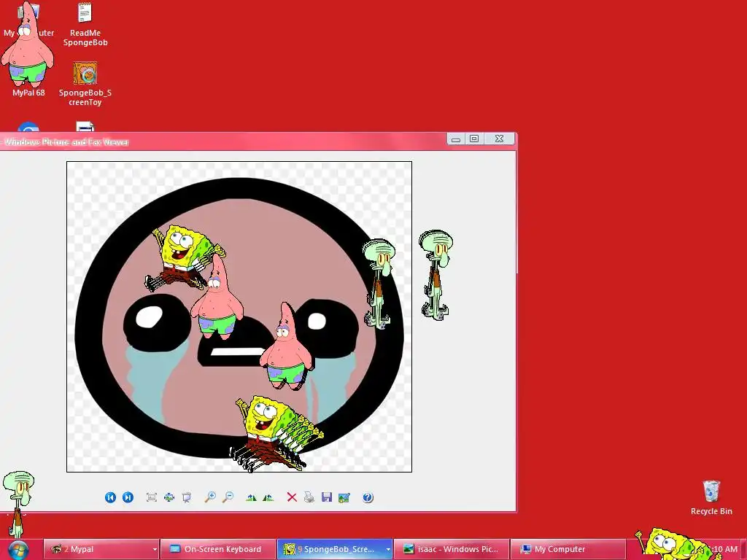Open the Windows Start menu orb
The image size is (747, 560).
[x=18, y=550]
